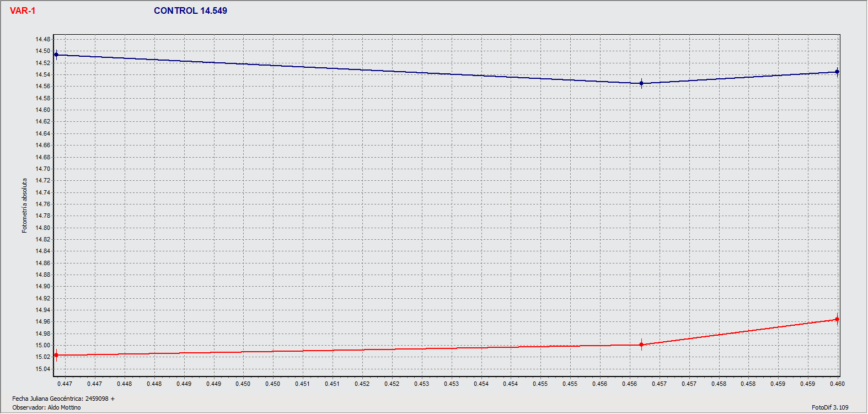Select the first red VAR-1 data point
The image size is (868, 414).
(56, 355)
